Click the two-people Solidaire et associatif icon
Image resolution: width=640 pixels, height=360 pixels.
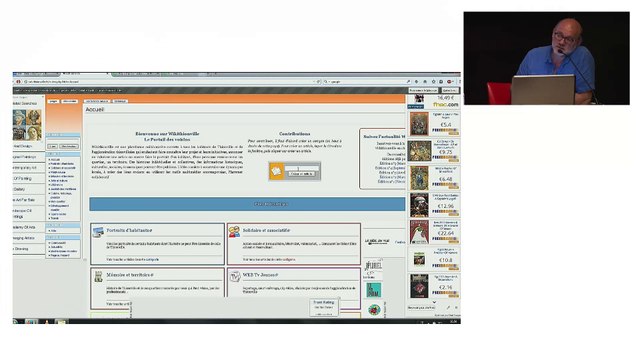point(234,232)
